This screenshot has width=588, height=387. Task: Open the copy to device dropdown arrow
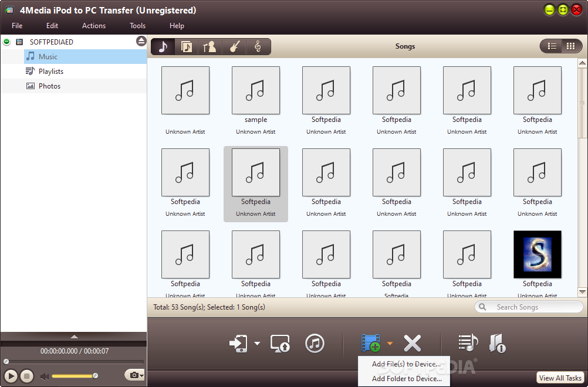pyautogui.click(x=257, y=343)
